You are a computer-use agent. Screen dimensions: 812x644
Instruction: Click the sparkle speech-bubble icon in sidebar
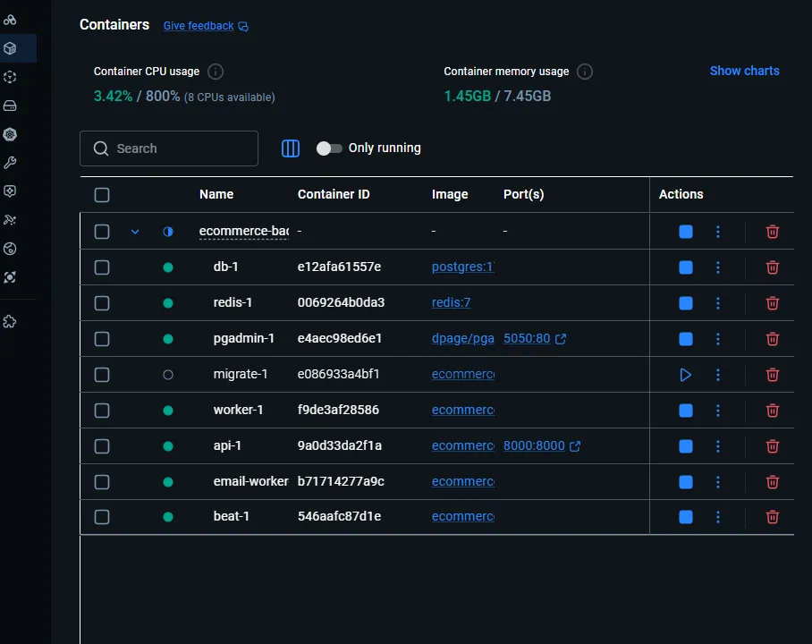click(11, 191)
